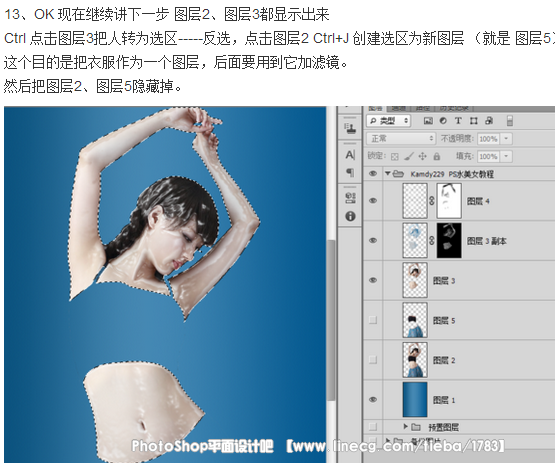Screen dimensions: 555x463
Task: Open the Info panel icon
Action: click(x=350, y=216)
